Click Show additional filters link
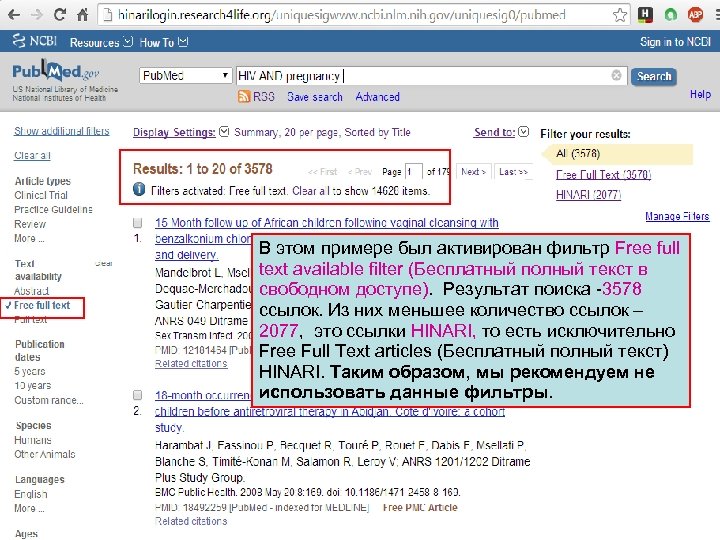The height and width of the screenshot is (540, 720). click(62, 131)
